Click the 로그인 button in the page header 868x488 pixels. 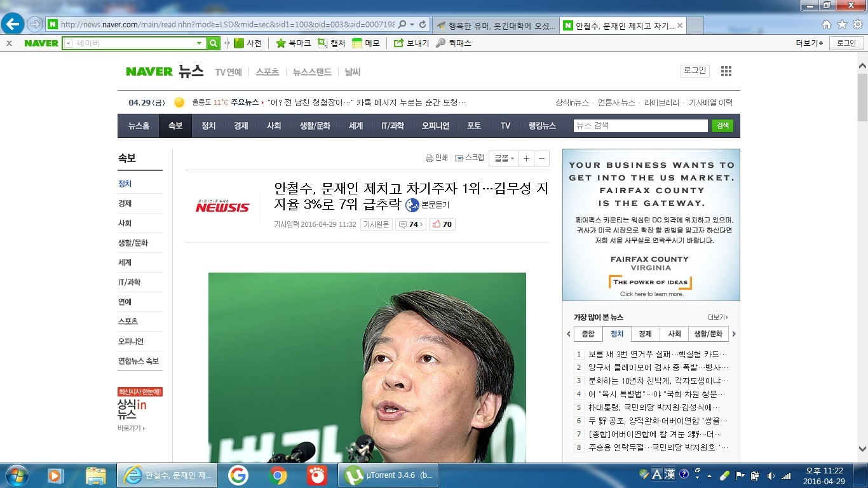click(695, 71)
